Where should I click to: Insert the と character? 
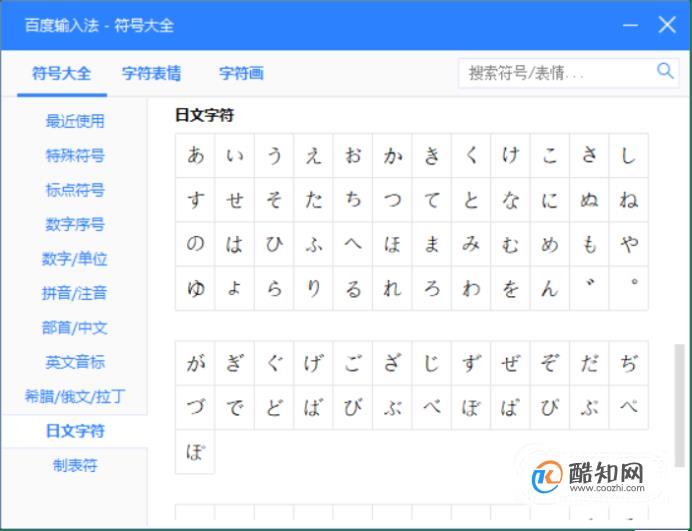(471, 200)
